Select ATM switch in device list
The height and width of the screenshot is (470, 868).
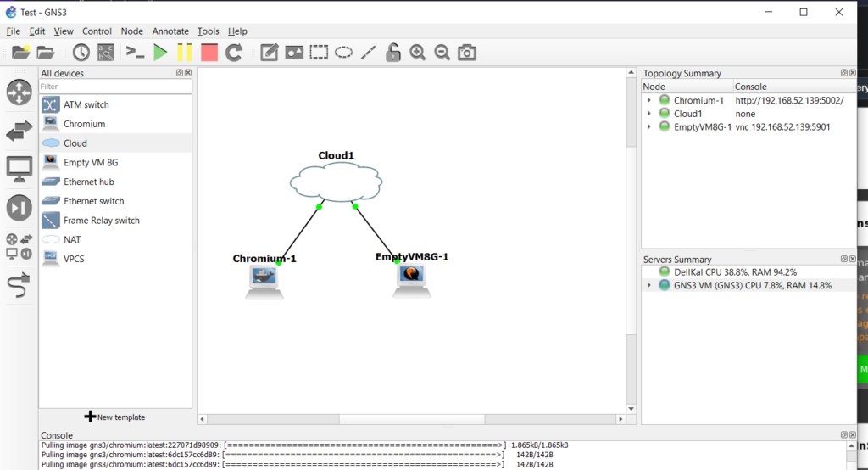[115, 104]
